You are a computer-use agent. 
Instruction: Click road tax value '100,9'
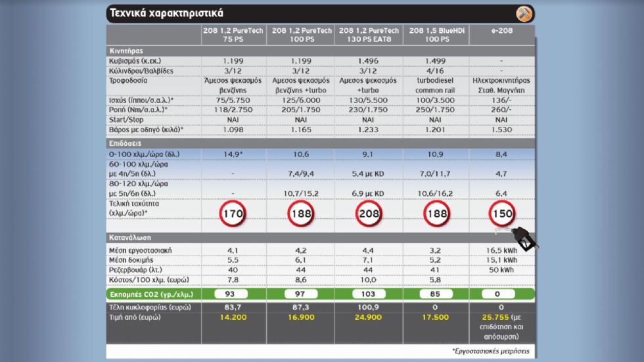tap(368, 307)
